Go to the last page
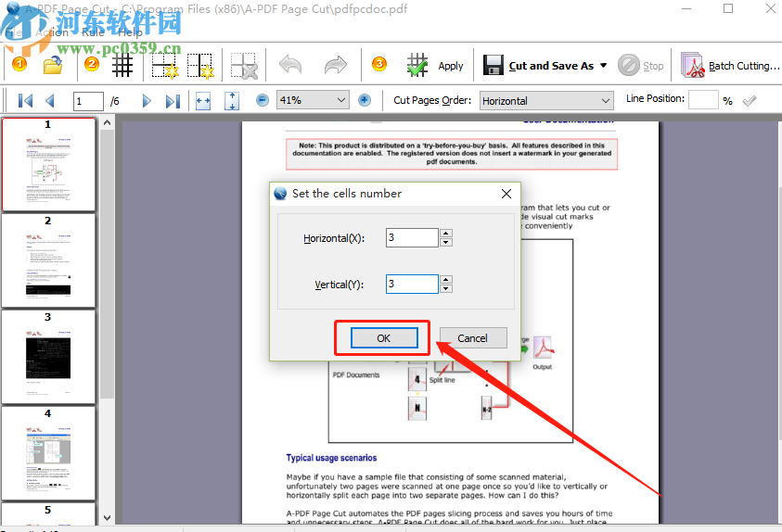Viewport: 782px width, 532px height. click(x=173, y=101)
